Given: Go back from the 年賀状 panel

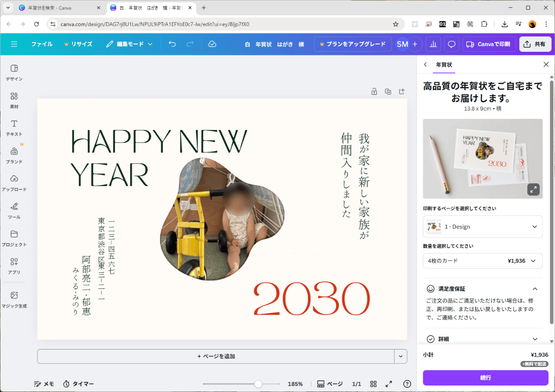Looking at the screenshot, I should click(425, 65).
